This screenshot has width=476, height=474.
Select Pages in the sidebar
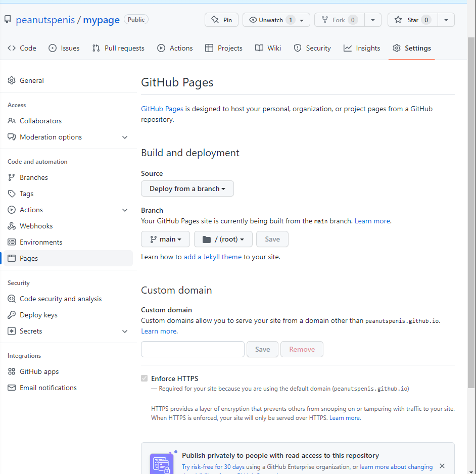pos(68,258)
